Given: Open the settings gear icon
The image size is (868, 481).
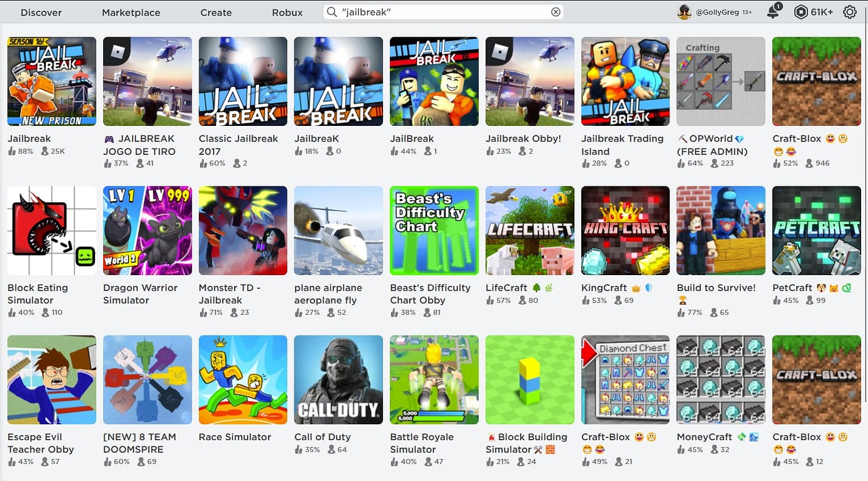Looking at the screenshot, I should (x=850, y=12).
